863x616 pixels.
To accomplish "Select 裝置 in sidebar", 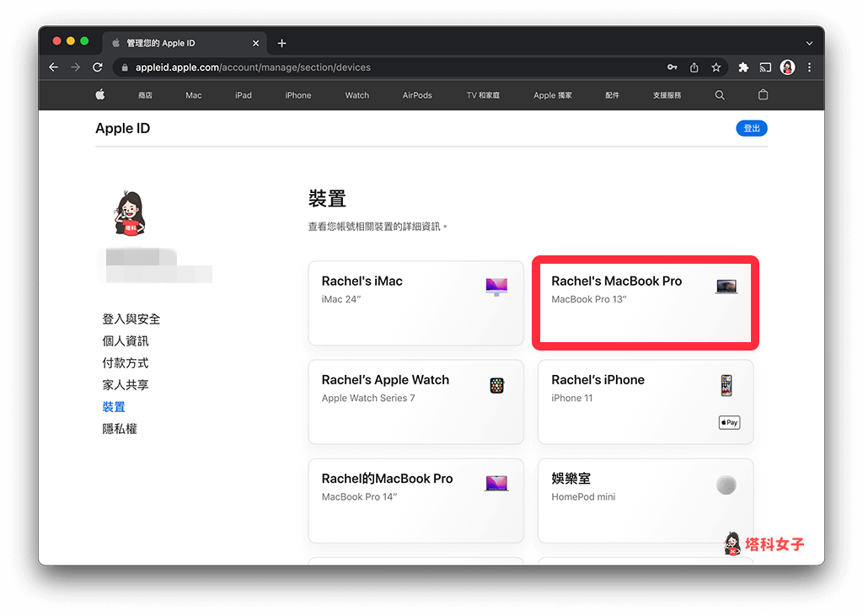I will 114,407.
